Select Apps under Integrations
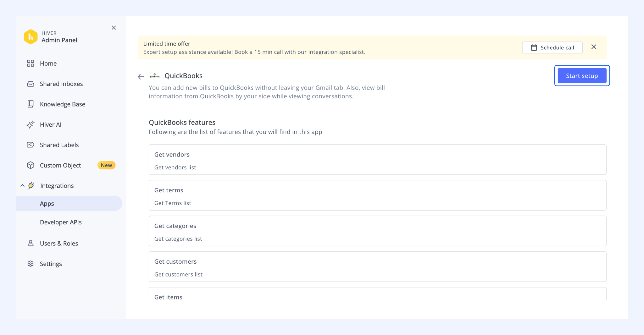Viewport: 644px width, 335px height. pyautogui.click(x=69, y=203)
